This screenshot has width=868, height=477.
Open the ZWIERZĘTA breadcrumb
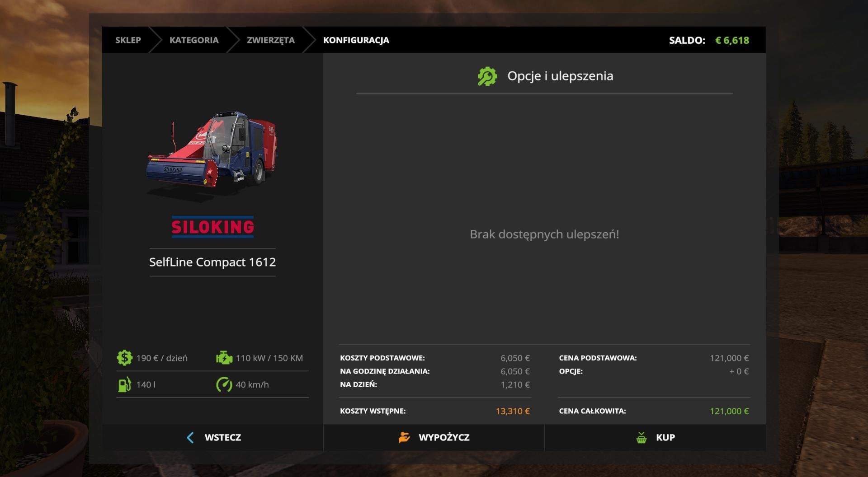pyautogui.click(x=271, y=40)
